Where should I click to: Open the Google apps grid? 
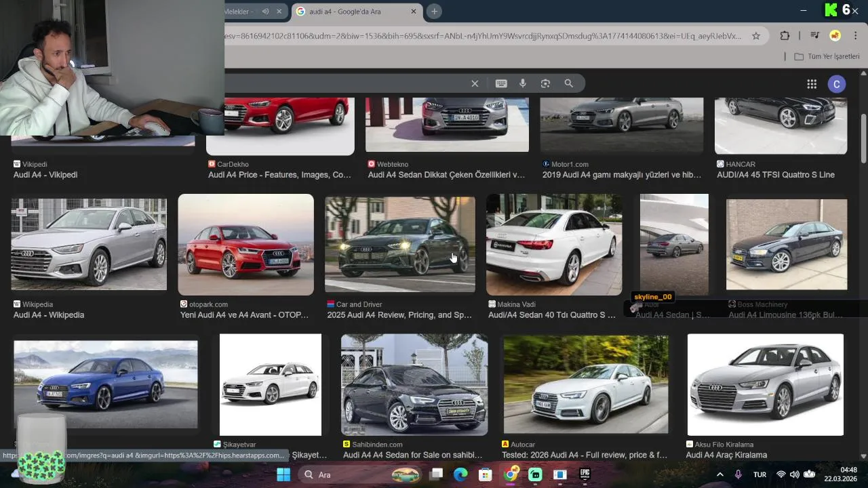click(x=812, y=84)
